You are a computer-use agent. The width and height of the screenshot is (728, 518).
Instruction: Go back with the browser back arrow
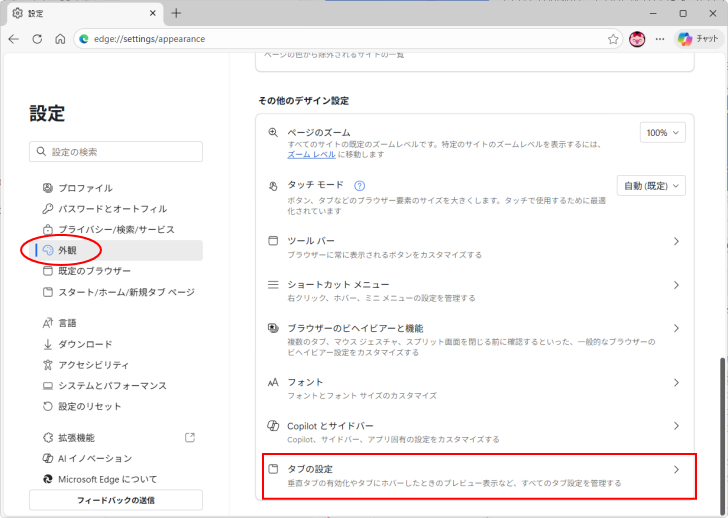[14, 39]
